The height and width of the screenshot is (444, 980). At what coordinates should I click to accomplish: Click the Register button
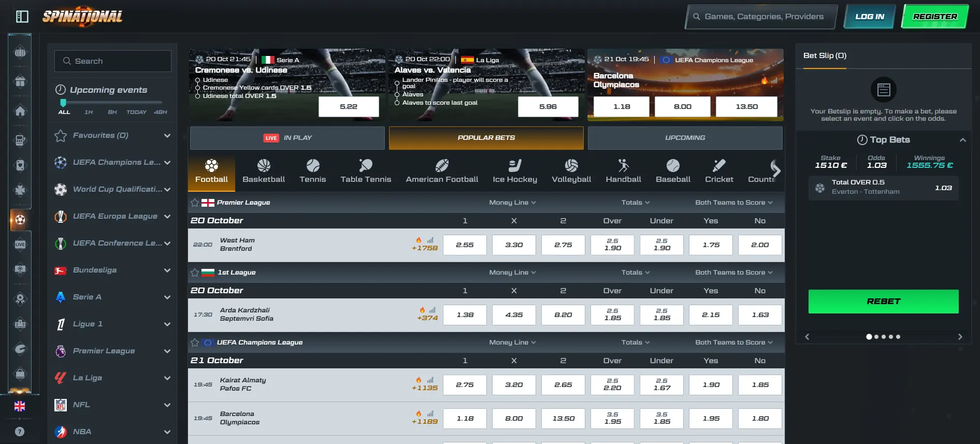point(935,17)
